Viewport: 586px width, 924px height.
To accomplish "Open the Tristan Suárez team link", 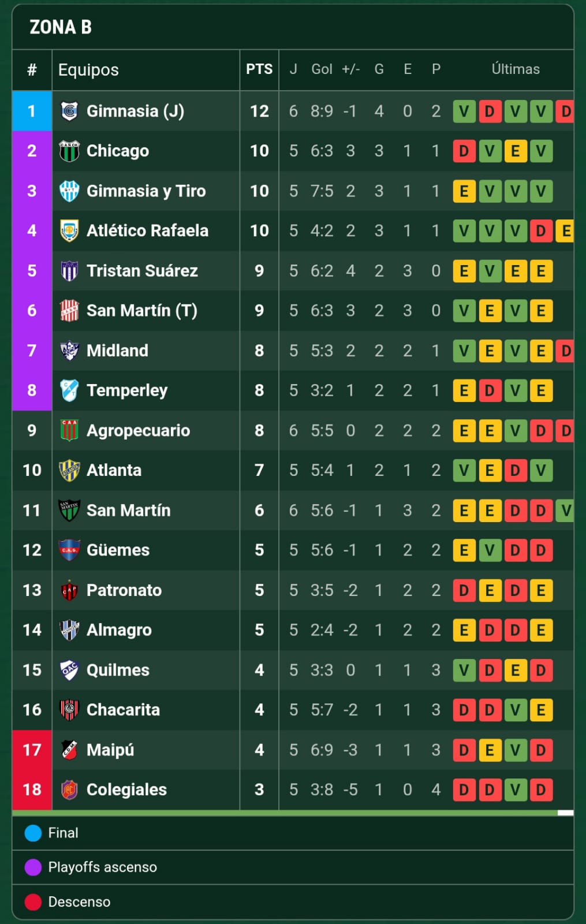I will 142,271.
